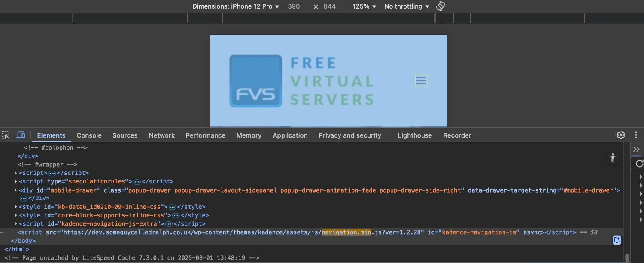Image resolution: width=644 pixels, height=263 pixels.
Task: Select the LiteSpeed Cache comment line
Action: (132, 258)
